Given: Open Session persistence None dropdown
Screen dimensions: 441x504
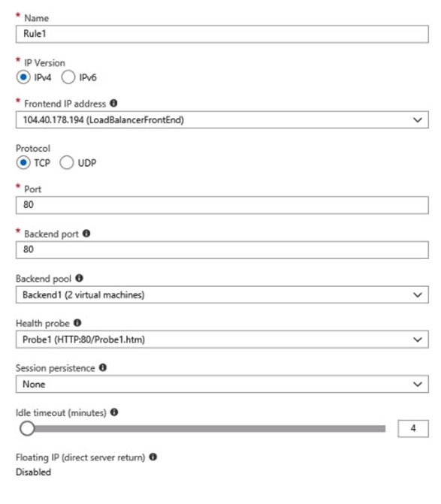Looking at the screenshot, I should [x=222, y=384].
